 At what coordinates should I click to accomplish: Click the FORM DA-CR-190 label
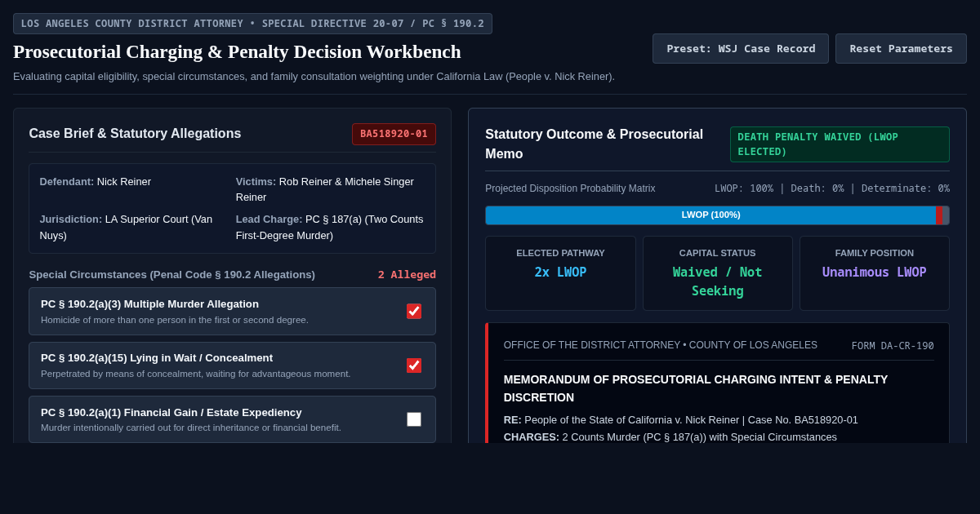point(893,346)
